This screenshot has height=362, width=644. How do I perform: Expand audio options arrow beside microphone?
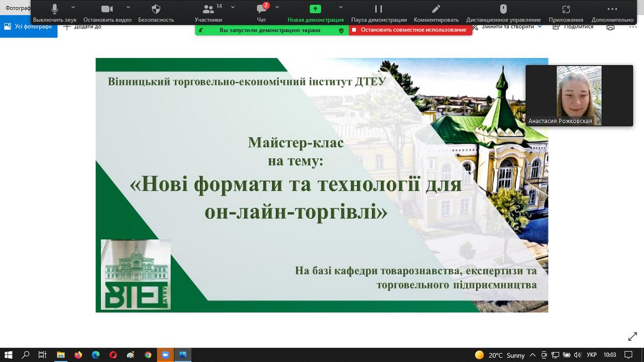(74, 8)
